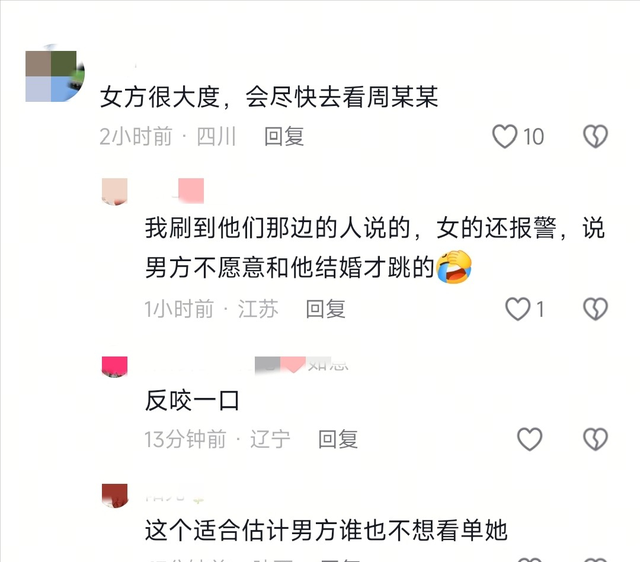
Task: Tap broken heart on the Jiangsu reply
Action: point(596,309)
